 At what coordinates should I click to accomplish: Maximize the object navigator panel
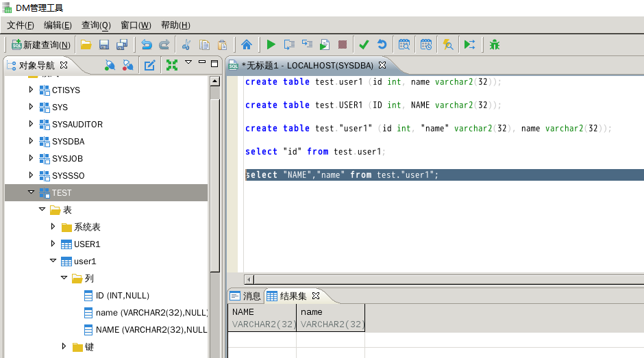point(214,64)
